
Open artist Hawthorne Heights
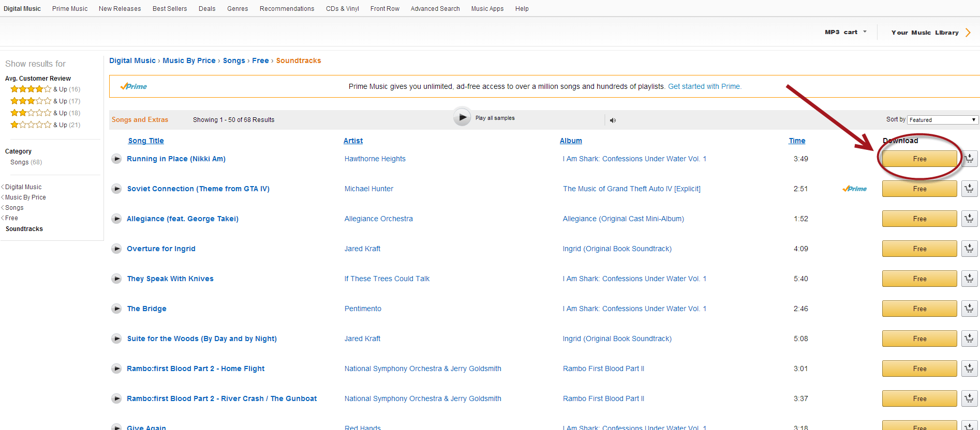375,159
